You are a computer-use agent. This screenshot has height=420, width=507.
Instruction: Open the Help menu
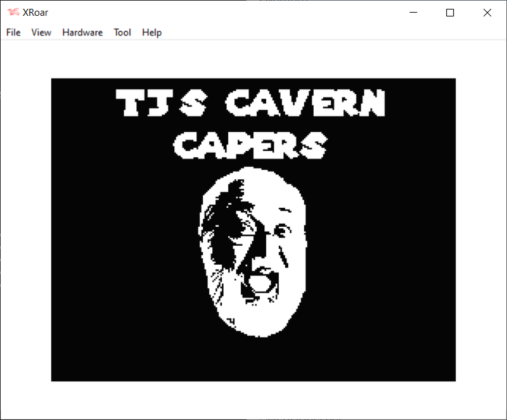151,32
